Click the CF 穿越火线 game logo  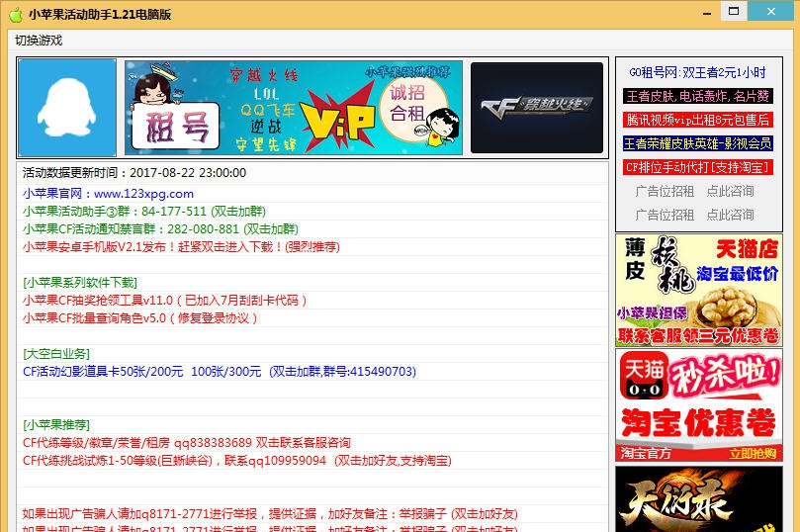point(537,108)
